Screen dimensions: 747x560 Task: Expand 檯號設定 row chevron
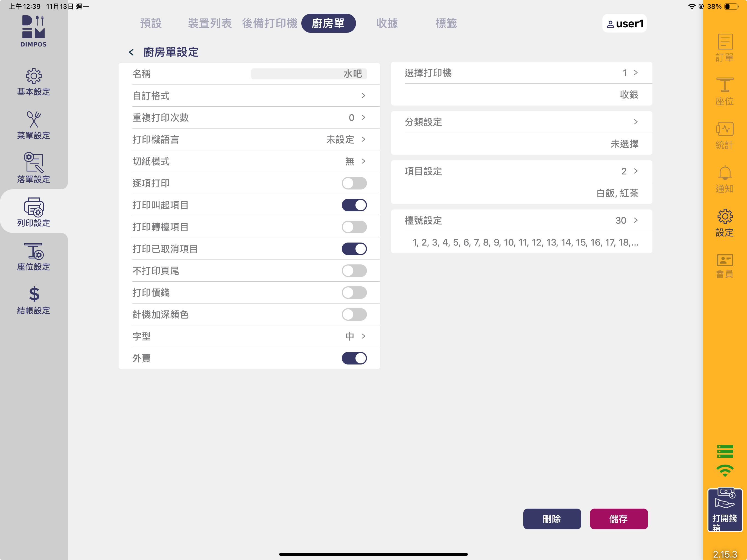point(636,220)
